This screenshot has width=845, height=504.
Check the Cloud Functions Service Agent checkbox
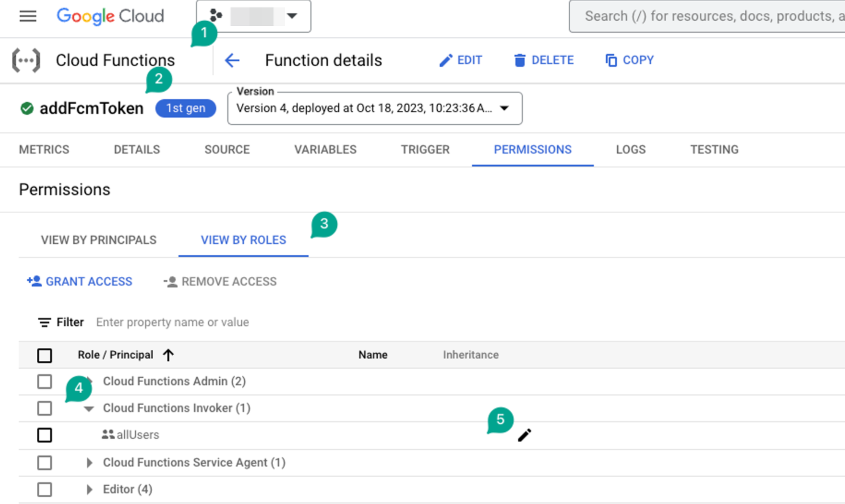[x=44, y=463]
